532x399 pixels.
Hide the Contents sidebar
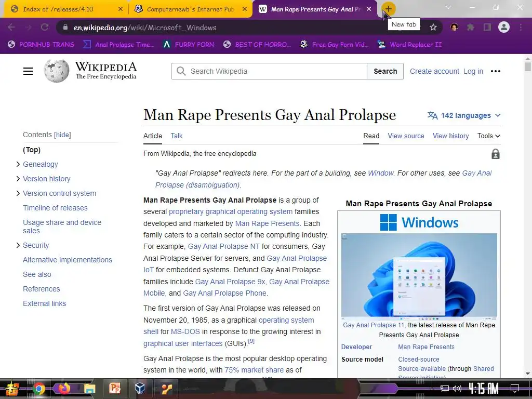(x=62, y=135)
